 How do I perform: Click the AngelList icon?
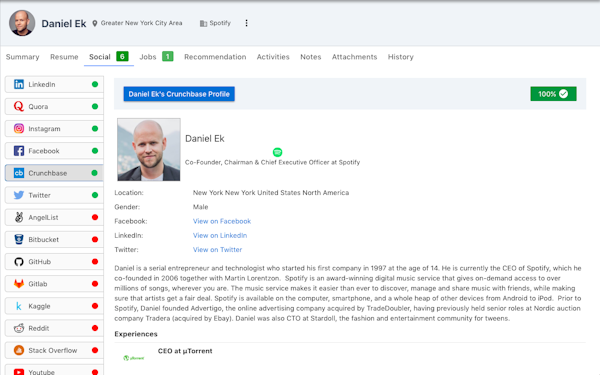(x=19, y=217)
